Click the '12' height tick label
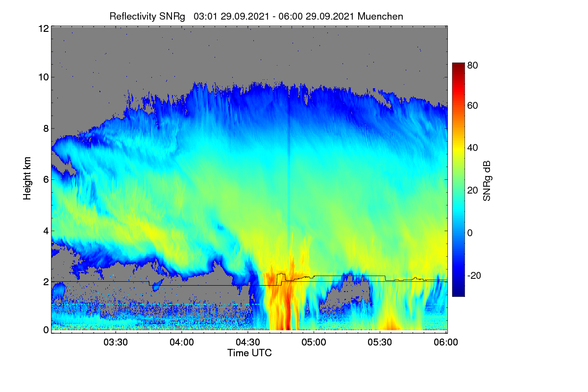The width and height of the screenshot is (588, 392). coord(43,28)
